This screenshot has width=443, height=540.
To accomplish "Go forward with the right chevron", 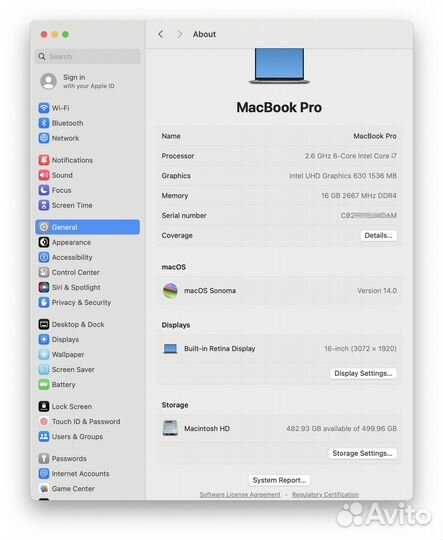I will coord(179,34).
